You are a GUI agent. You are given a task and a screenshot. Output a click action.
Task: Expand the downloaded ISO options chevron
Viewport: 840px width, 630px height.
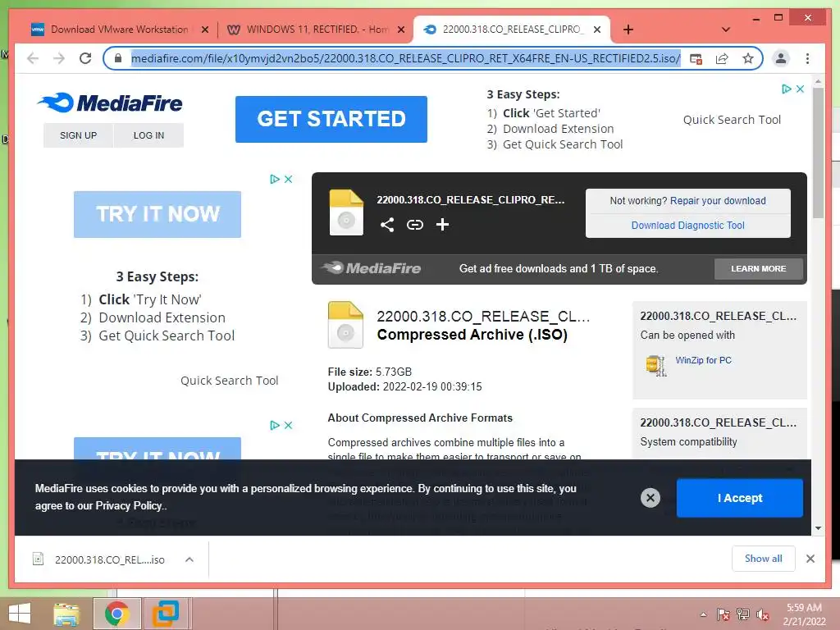(189, 559)
